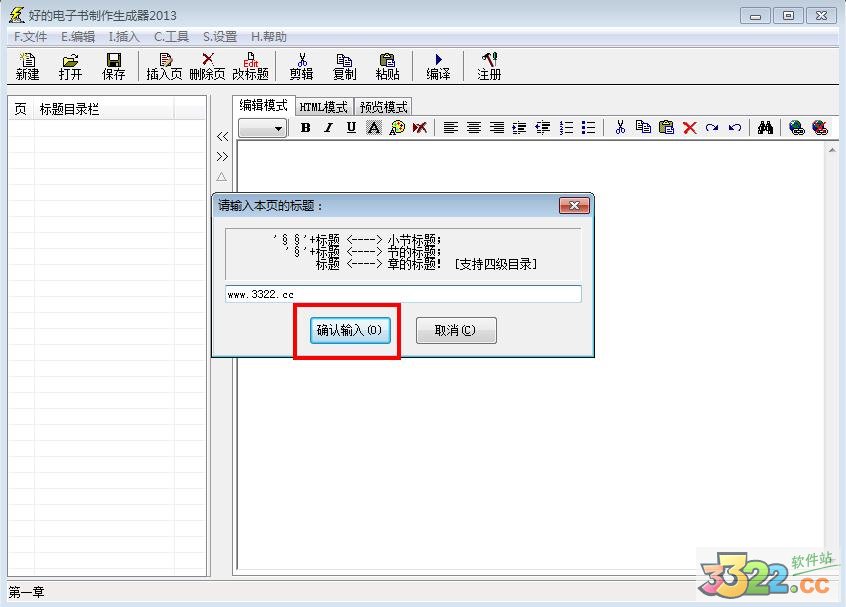Open the color palette icon
This screenshot has height=607, width=846.
[397, 128]
